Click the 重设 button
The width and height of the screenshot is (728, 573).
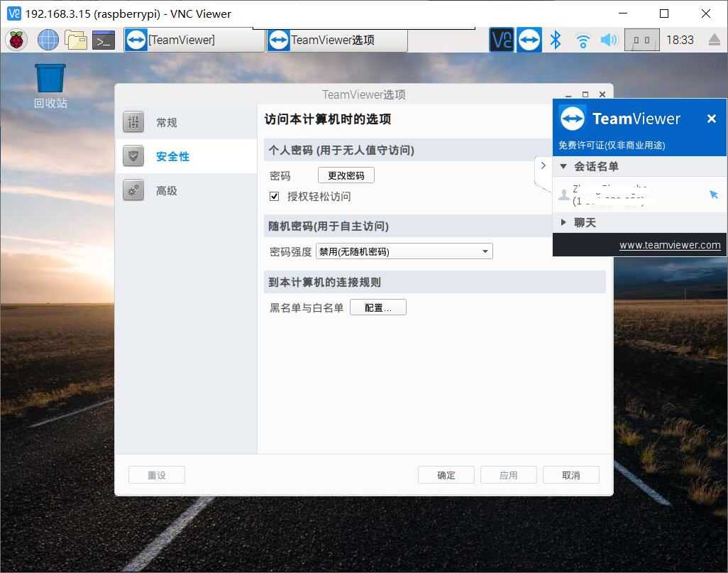[x=157, y=475]
